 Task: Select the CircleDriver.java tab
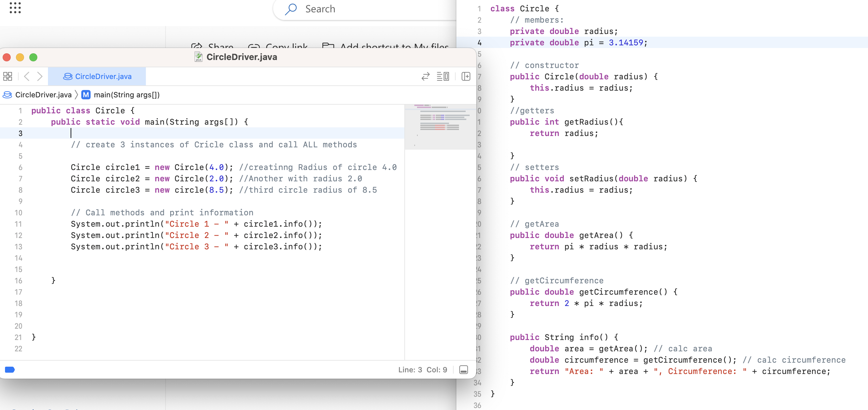pos(97,77)
